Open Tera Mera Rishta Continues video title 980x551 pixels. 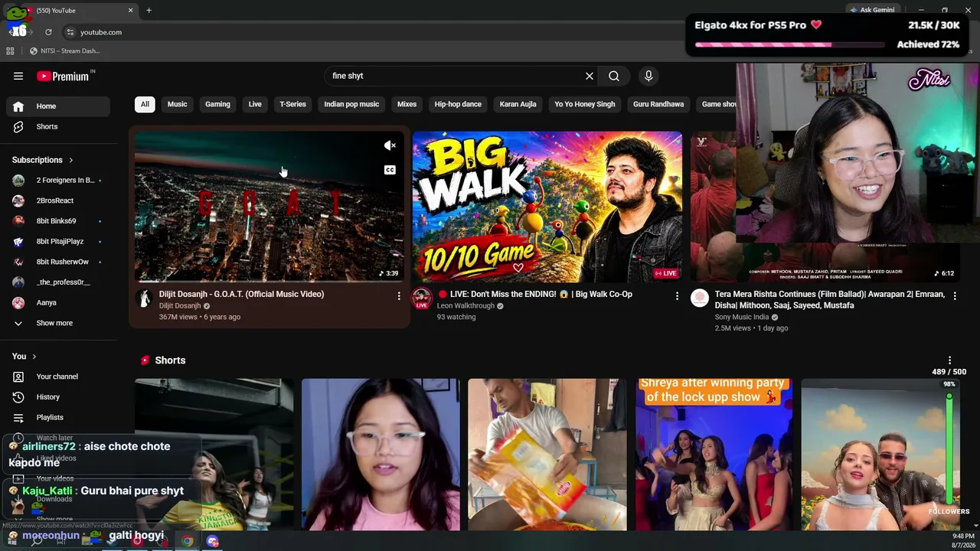(x=830, y=299)
